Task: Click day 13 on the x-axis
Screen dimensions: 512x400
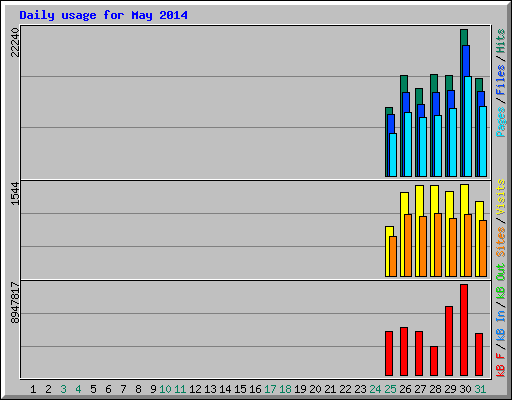Action: point(210,389)
